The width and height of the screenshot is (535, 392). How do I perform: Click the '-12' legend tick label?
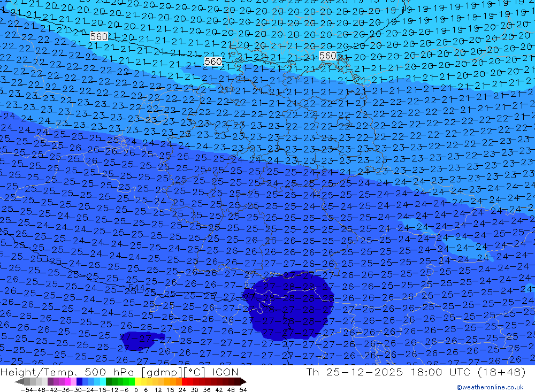pos(112,390)
